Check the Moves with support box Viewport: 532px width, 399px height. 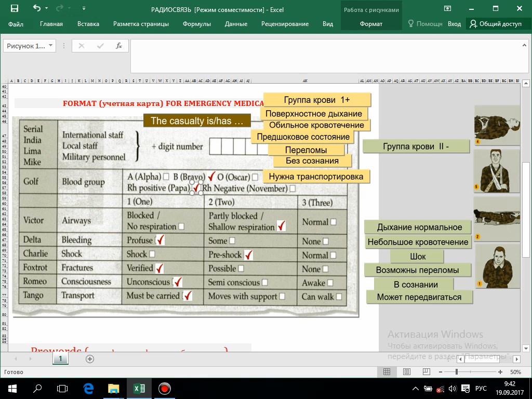(x=282, y=296)
